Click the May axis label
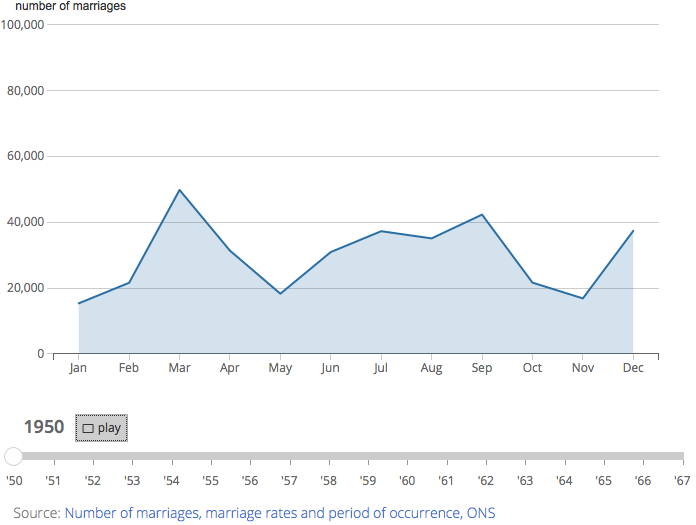The image size is (696, 525). (280, 368)
